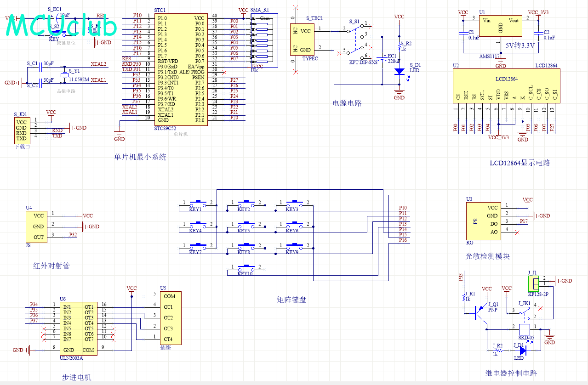Viewport: 588px width, 385px height.
Task: Select the KEY1 push button symbol
Action: point(198,203)
